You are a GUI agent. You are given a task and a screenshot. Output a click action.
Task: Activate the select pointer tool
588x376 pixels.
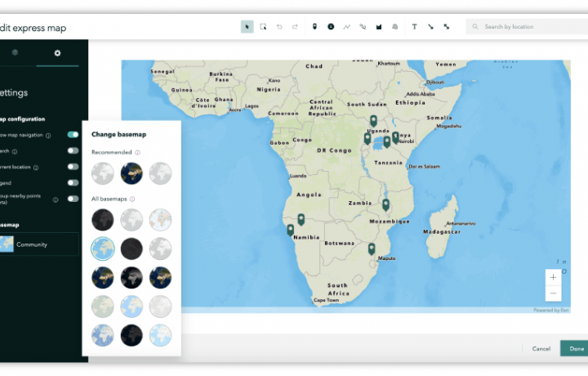tap(247, 27)
